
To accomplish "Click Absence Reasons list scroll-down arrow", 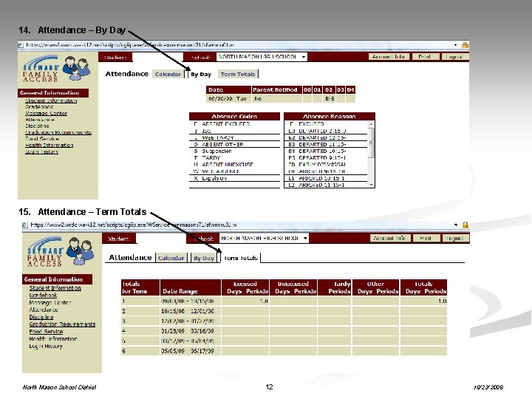I will [371, 185].
